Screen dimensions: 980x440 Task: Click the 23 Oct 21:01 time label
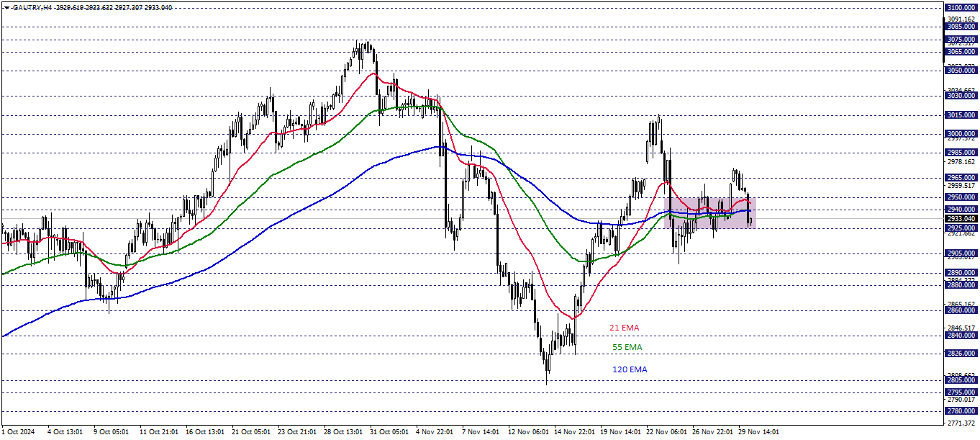[297, 432]
